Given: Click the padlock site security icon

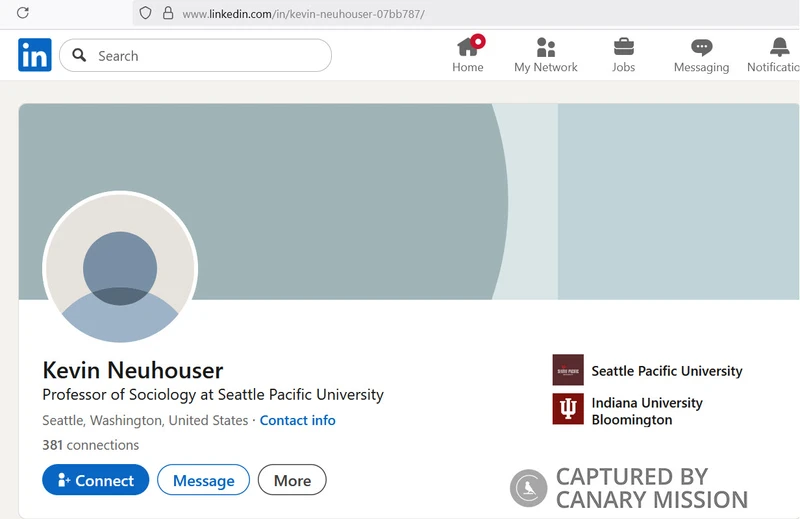Looking at the screenshot, I should (168, 13).
